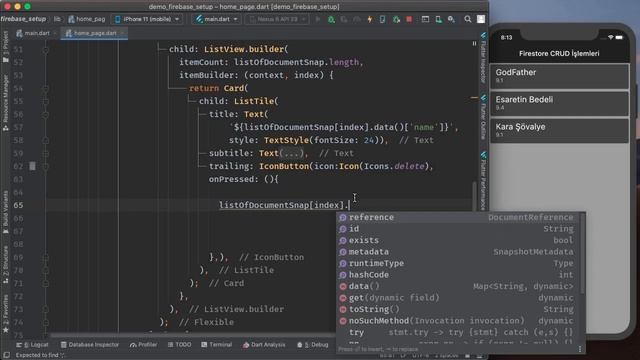
Task: Open the Flutter Outline side panel
Action: (x=483, y=117)
